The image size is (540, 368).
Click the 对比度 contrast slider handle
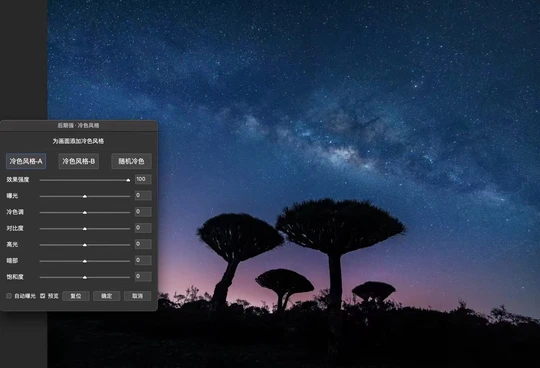pyautogui.click(x=85, y=229)
